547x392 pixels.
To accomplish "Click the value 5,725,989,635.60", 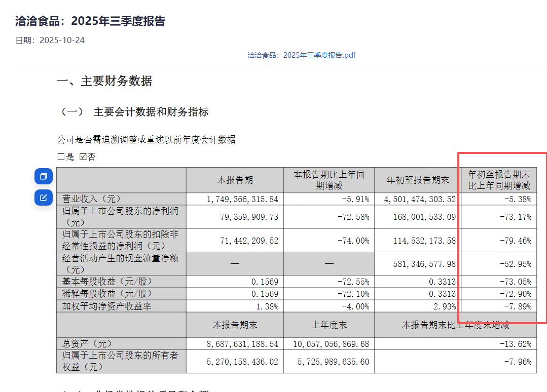I will click(x=333, y=362).
